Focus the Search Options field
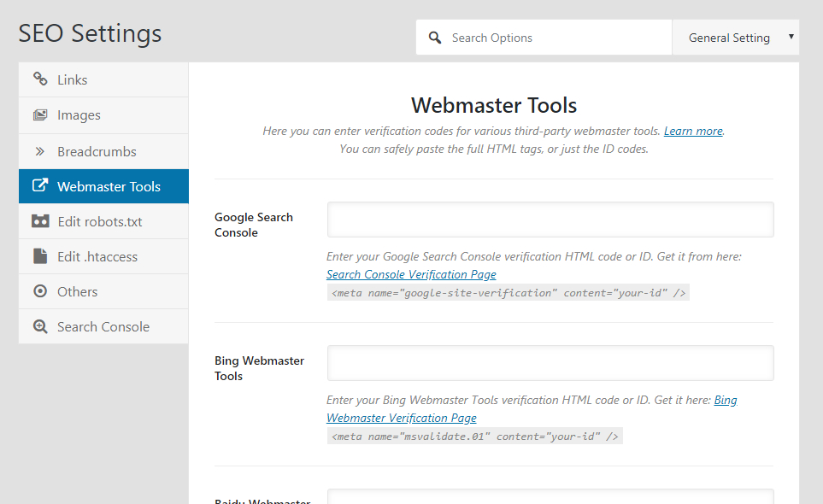Image resolution: width=823 pixels, height=504 pixels. click(x=544, y=38)
